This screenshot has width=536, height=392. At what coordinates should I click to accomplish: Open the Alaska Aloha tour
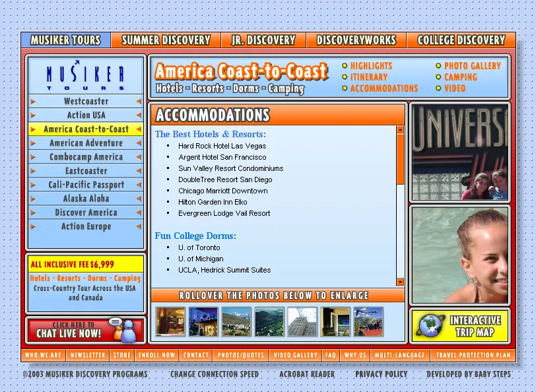click(x=86, y=199)
